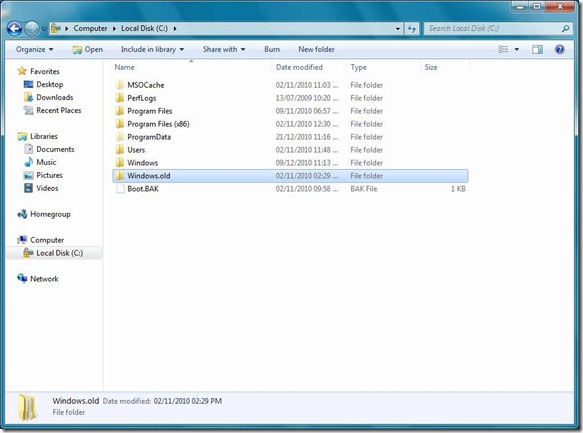Click Computer in the navigation pane

pos(47,240)
